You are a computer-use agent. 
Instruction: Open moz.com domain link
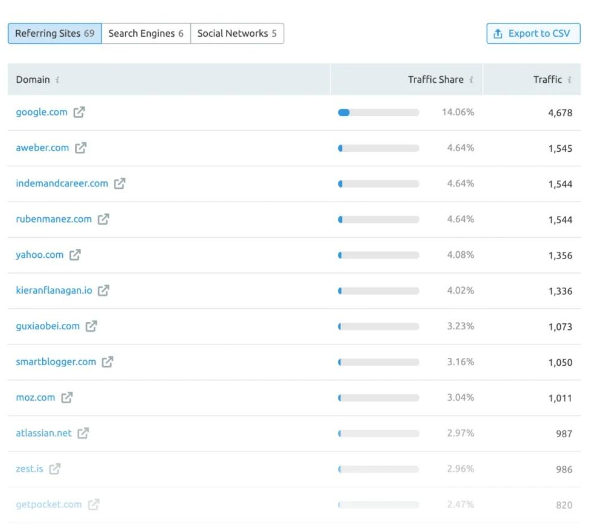[35, 397]
